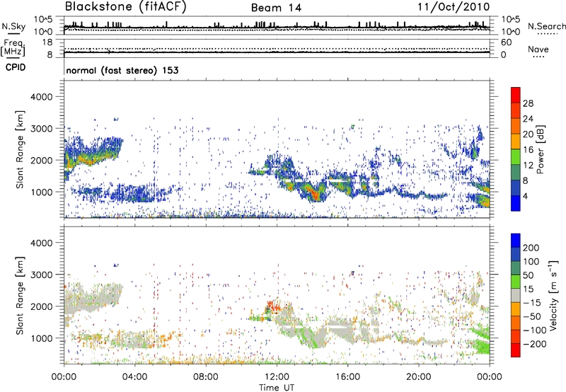The width and height of the screenshot is (566, 392).
Task: Pick the red bottom segment of Velocity colorbar
Action: [x=516, y=350]
